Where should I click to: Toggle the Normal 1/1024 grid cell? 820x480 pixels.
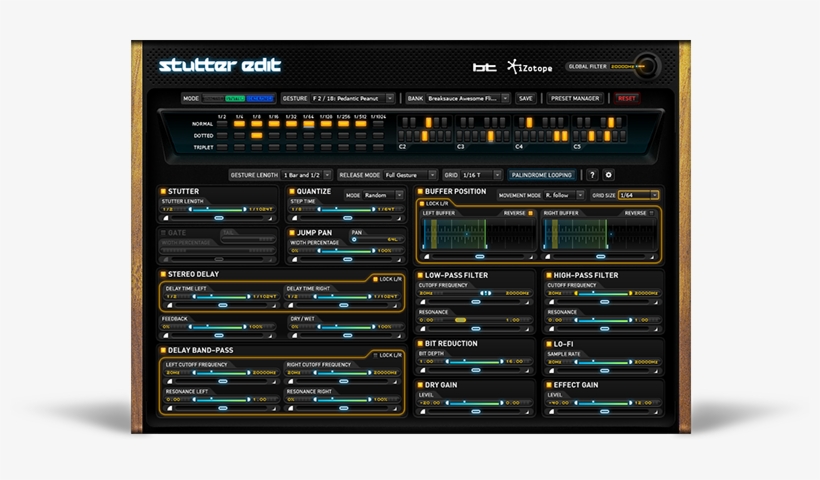(x=378, y=124)
